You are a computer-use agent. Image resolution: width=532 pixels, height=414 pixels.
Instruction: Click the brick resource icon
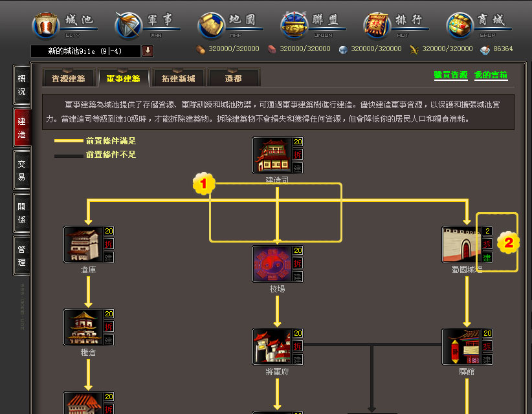[x=272, y=50]
